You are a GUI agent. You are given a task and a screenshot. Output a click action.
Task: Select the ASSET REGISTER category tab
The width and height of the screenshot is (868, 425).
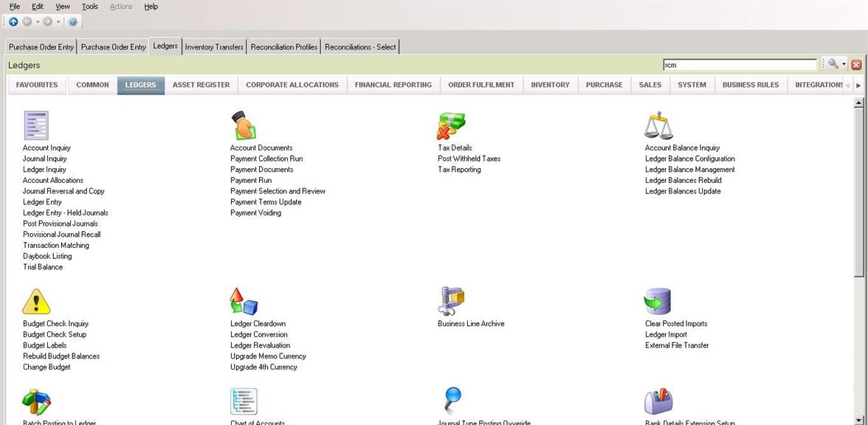tap(201, 86)
